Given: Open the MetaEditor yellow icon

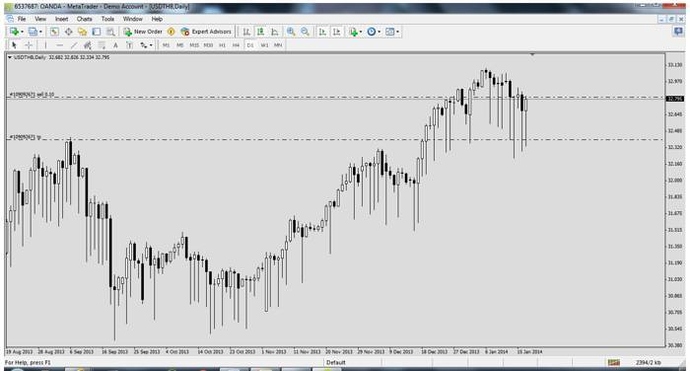Looking at the screenshot, I should 171,32.
